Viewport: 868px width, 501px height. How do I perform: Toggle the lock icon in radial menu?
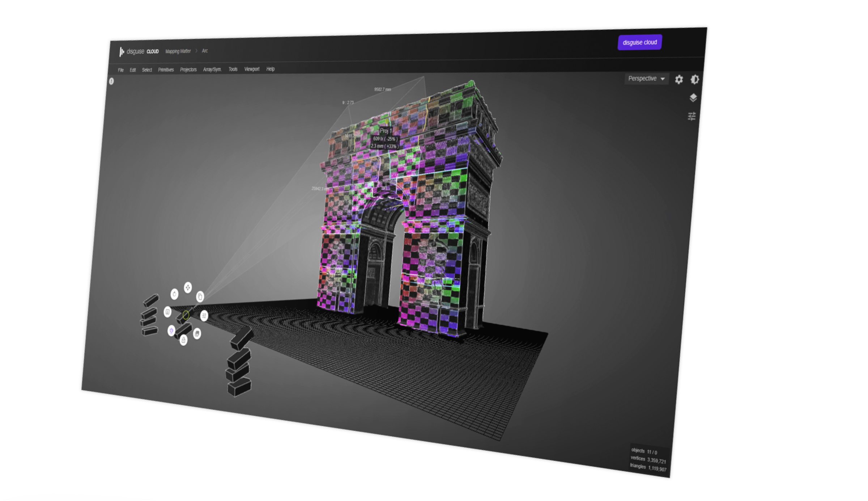pos(183,340)
